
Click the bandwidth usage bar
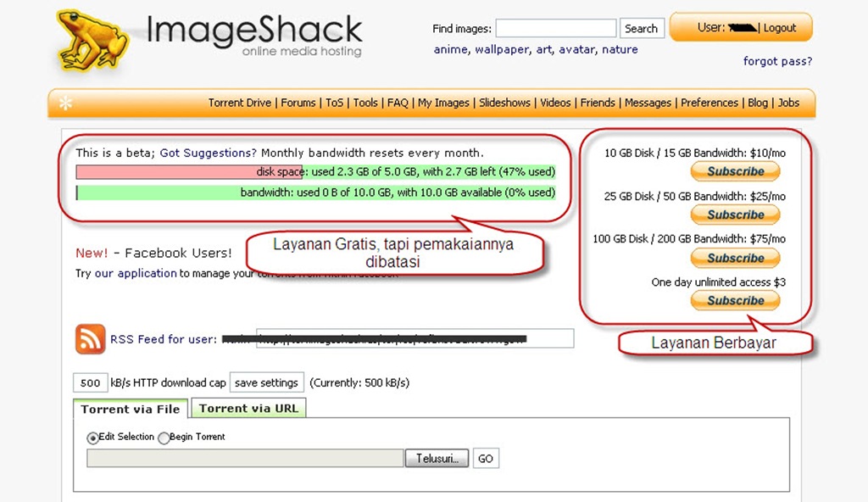coord(315,192)
